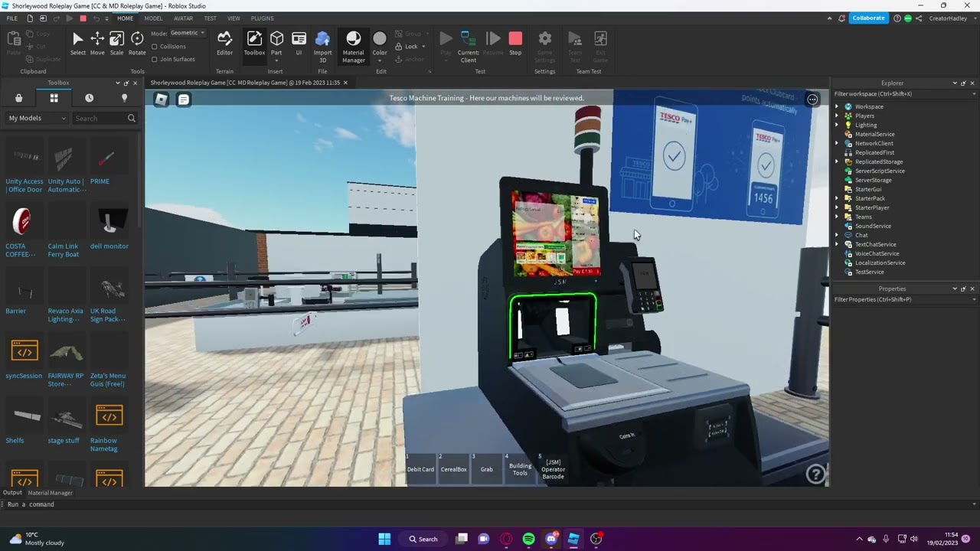Image resolution: width=980 pixels, height=551 pixels.
Task: Insert a Part from the ribbon
Action: tap(276, 44)
